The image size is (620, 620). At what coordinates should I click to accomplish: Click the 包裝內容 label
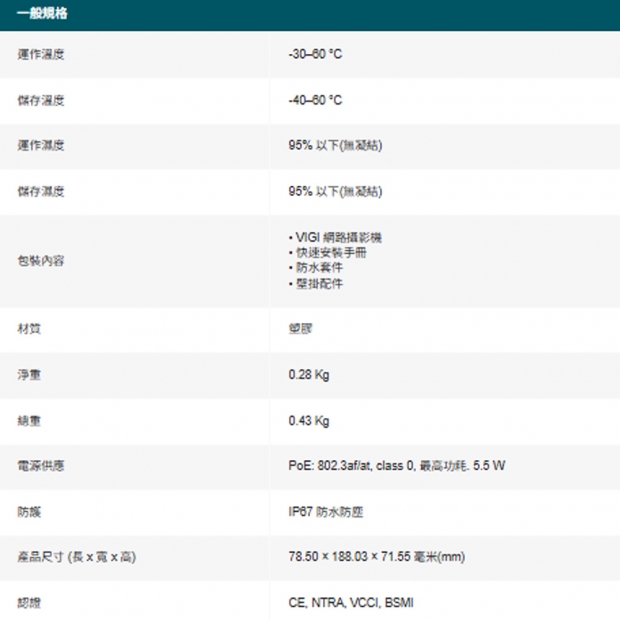point(41,260)
